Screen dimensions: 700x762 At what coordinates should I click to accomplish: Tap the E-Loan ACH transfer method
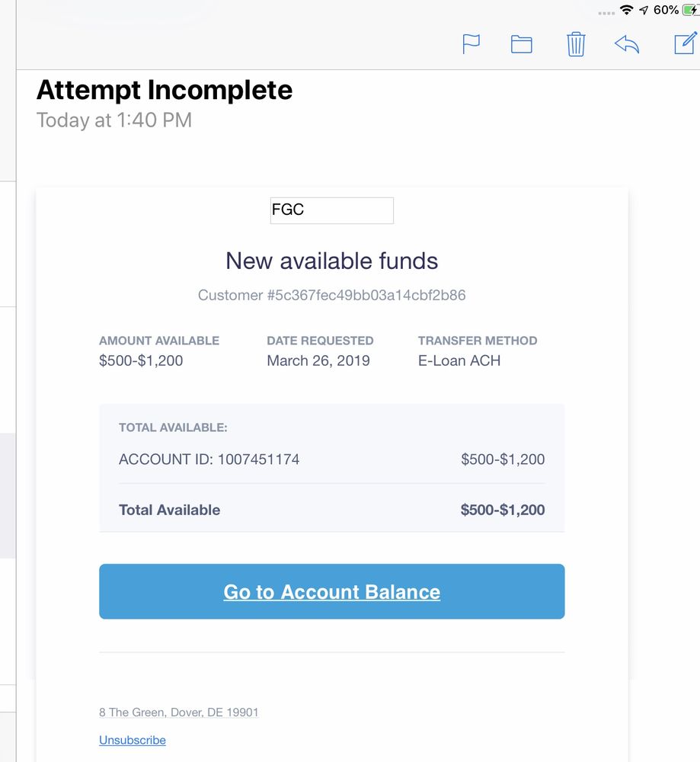459,360
